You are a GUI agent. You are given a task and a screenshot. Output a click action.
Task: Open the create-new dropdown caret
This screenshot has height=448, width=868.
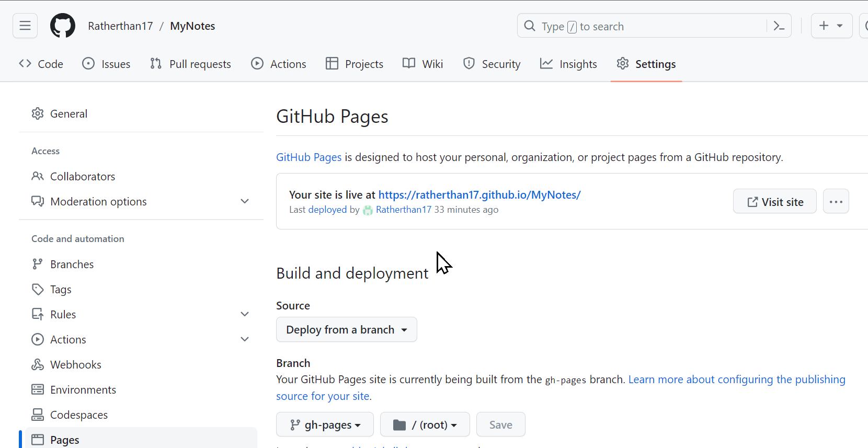(840, 26)
